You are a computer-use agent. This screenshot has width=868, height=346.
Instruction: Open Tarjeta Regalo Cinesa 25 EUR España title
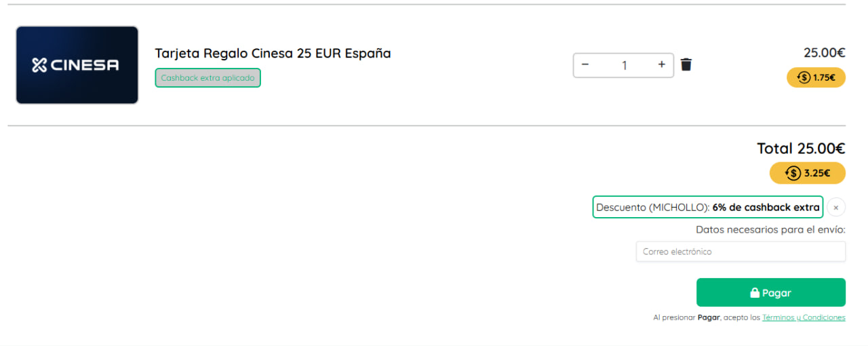coord(273,53)
